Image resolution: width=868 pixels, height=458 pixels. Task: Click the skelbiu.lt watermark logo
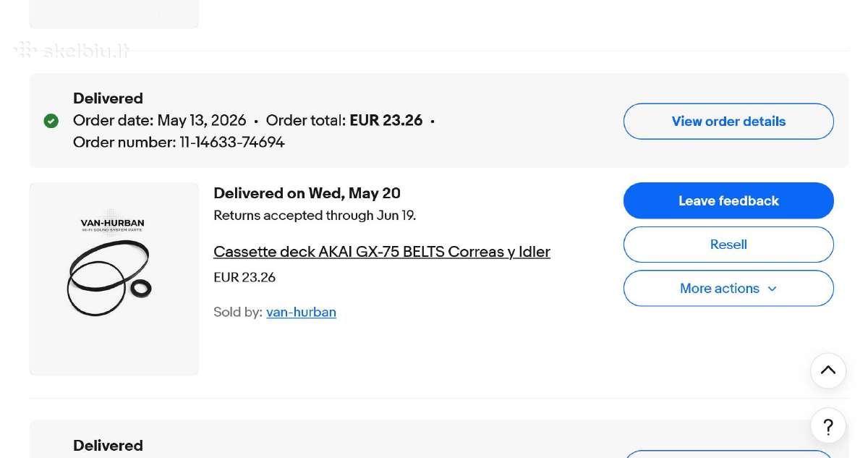(72, 50)
